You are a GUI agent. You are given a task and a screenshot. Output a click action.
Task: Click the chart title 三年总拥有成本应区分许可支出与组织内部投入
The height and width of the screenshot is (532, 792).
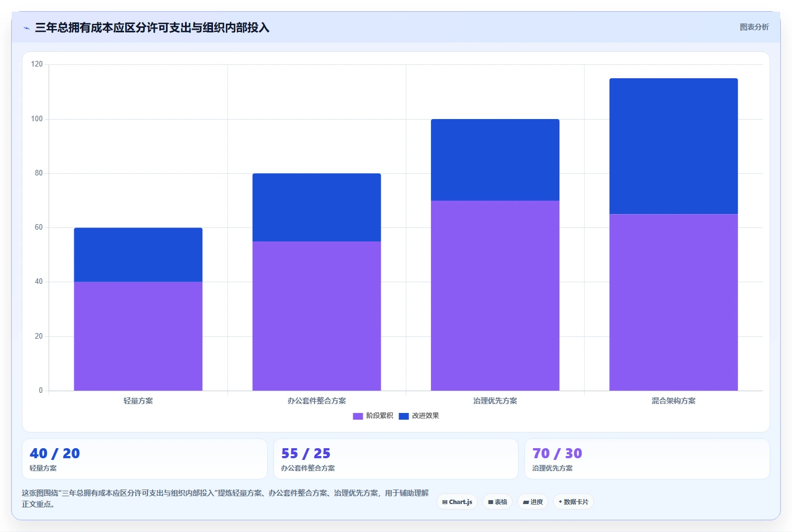pos(152,28)
